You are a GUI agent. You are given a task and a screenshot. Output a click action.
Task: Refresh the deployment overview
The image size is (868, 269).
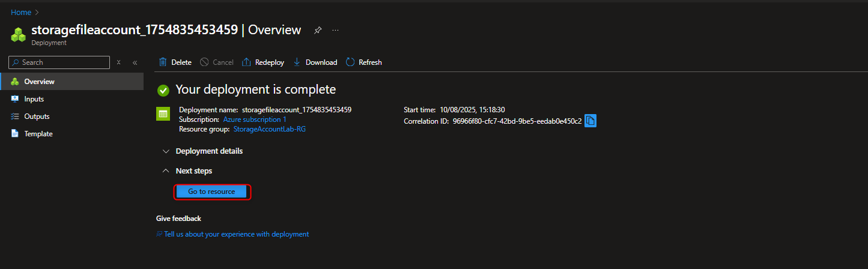point(364,62)
